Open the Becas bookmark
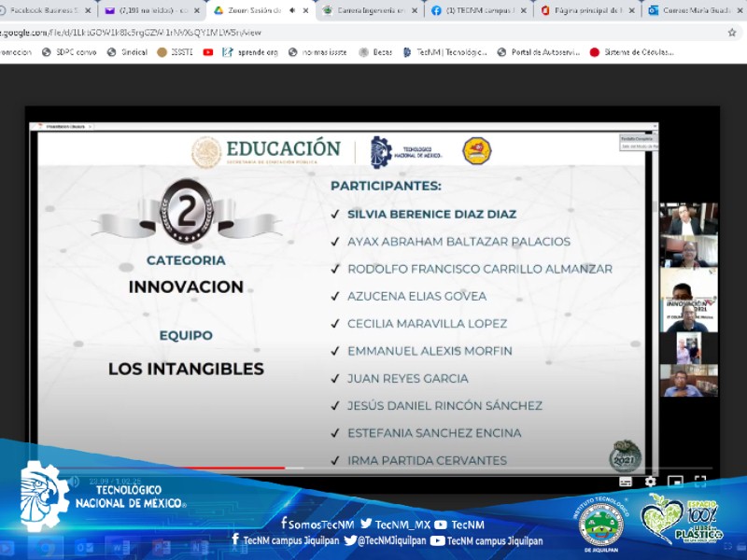The height and width of the screenshot is (560, 747). 375,52
